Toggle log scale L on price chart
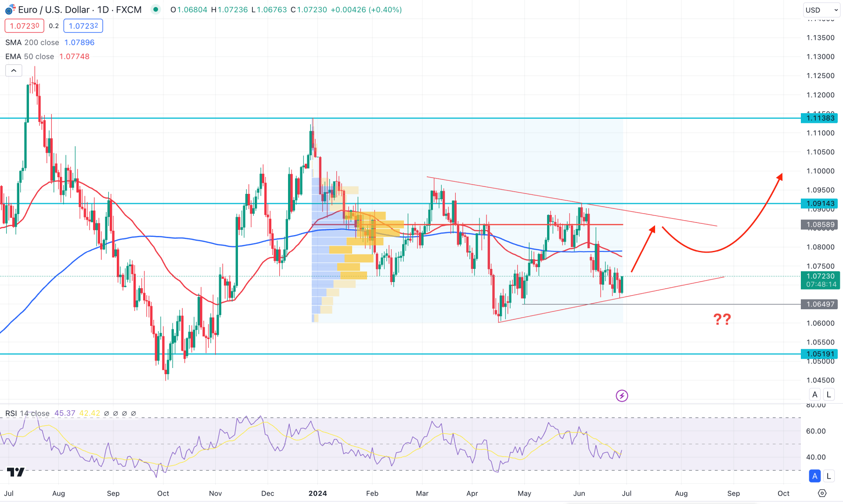 (829, 394)
